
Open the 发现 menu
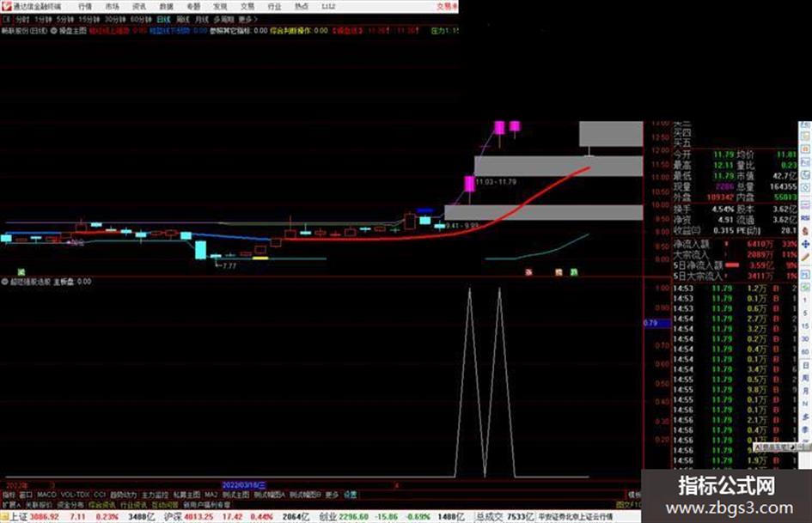220,6
